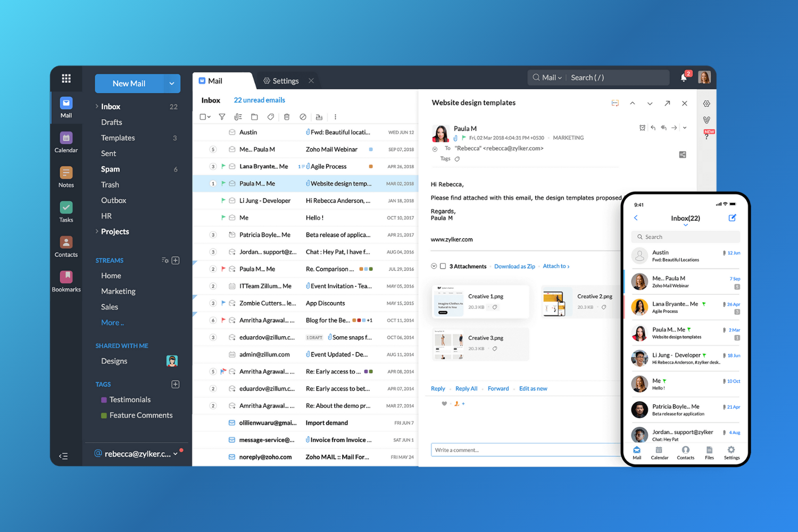Open Calendar tab in phone bottom bar
798x532 pixels.
pos(660,453)
